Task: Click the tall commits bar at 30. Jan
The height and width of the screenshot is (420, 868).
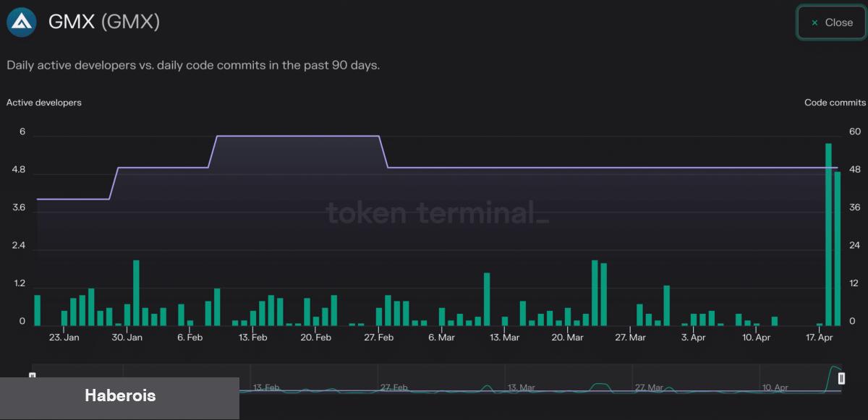Action: pos(136,293)
